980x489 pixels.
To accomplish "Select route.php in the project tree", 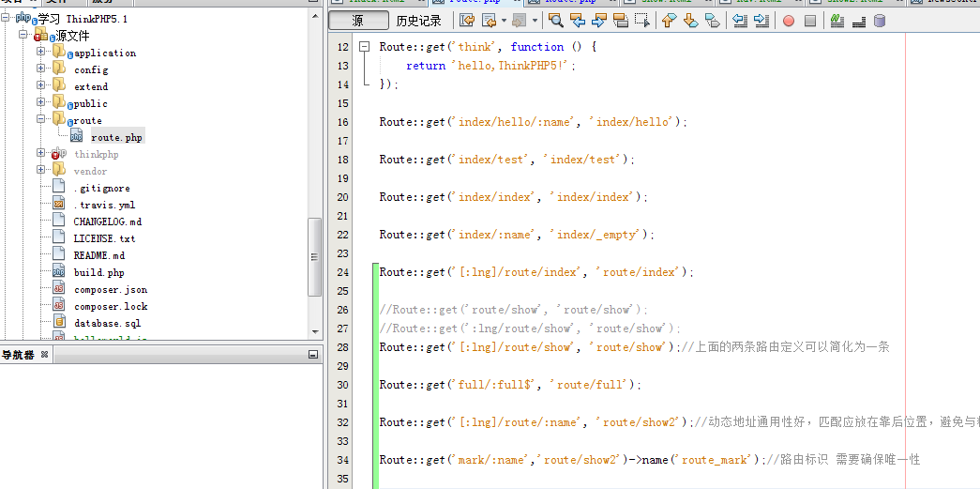I will pyautogui.click(x=116, y=138).
